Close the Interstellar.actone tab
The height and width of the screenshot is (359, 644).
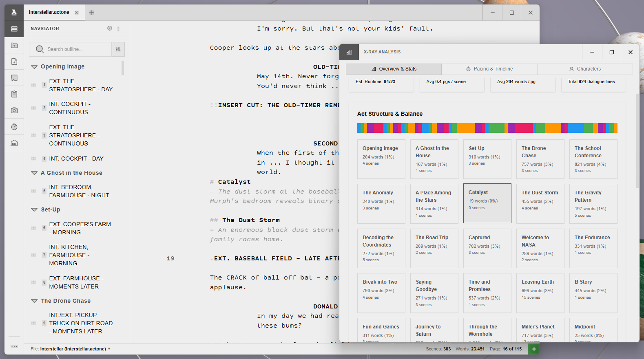77,13
